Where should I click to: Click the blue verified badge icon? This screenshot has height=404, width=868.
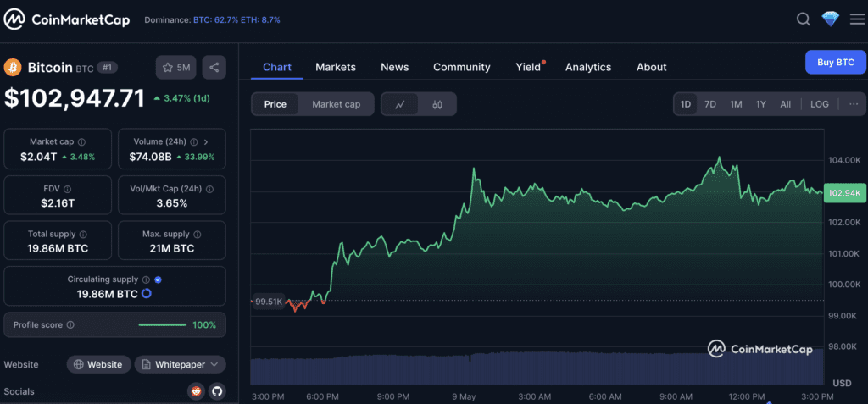point(158,279)
